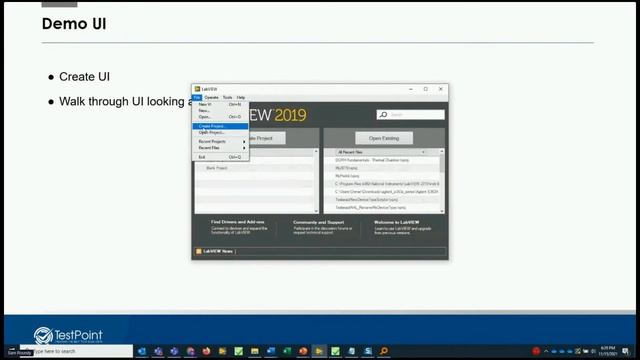Open recent file 'DQMH Fundamentals - Thermal Chamber'

[x=382, y=160]
